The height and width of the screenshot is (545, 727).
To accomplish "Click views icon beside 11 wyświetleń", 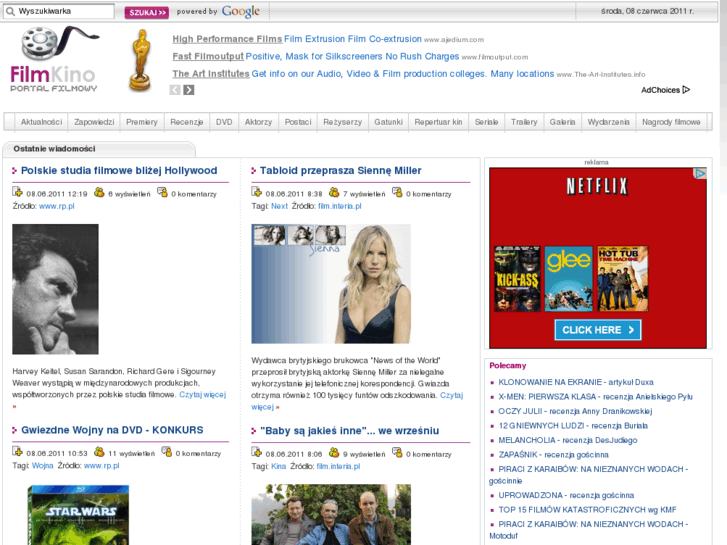I will click(99, 451).
